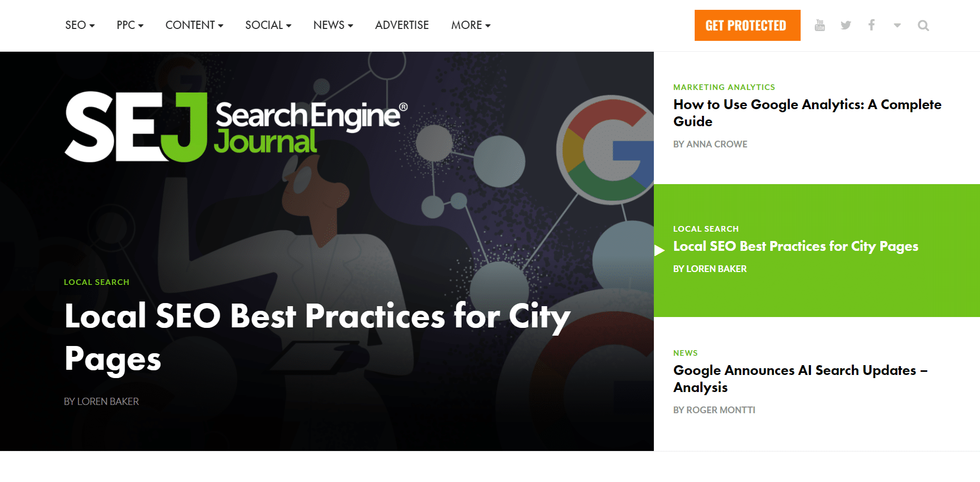Expand the CONTENT menu

[194, 25]
